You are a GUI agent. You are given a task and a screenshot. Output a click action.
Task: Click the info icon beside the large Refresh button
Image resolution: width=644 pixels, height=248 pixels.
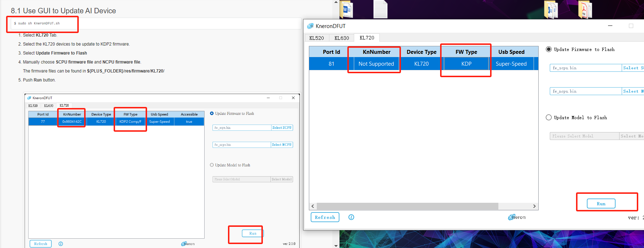pyautogui.click(x=351, y=217)
